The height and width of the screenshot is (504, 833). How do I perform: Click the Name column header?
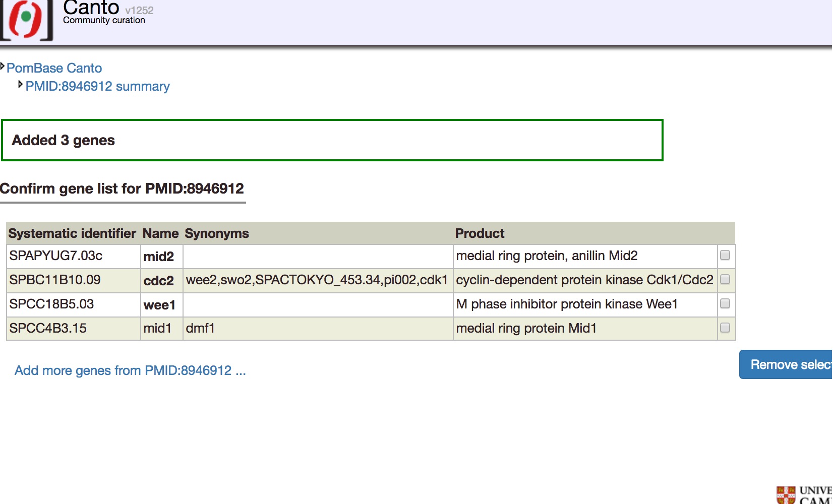[160, 233]
